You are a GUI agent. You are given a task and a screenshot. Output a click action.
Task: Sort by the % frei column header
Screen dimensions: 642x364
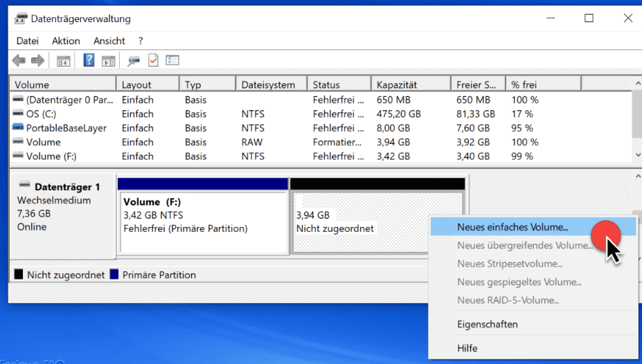(x=544, y=84)
